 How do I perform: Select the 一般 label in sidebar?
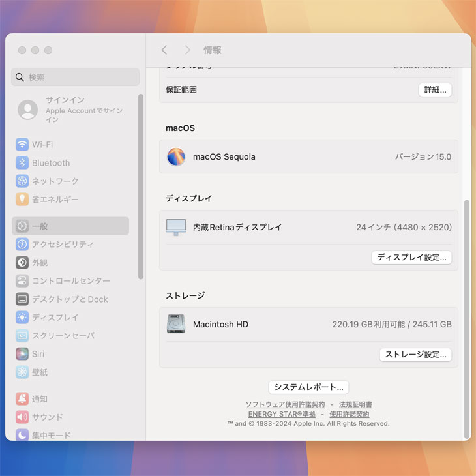point(40,226)
